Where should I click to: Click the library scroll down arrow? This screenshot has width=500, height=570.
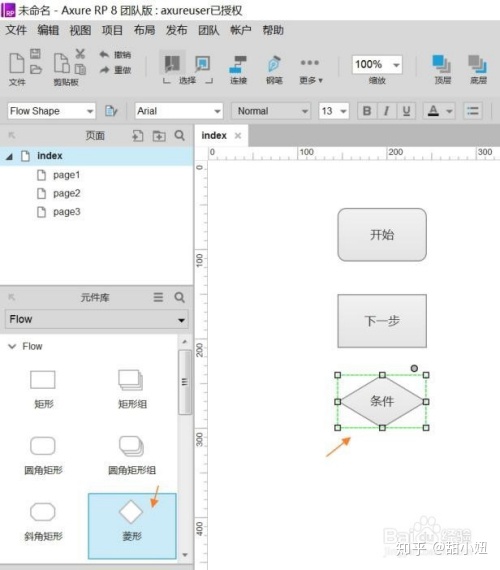point(185,555)
